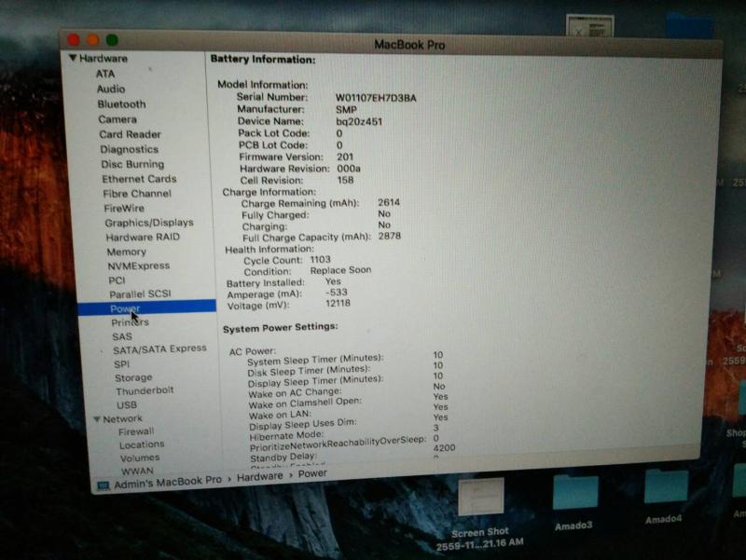Click the green zoom window button

tap(112, 40)
